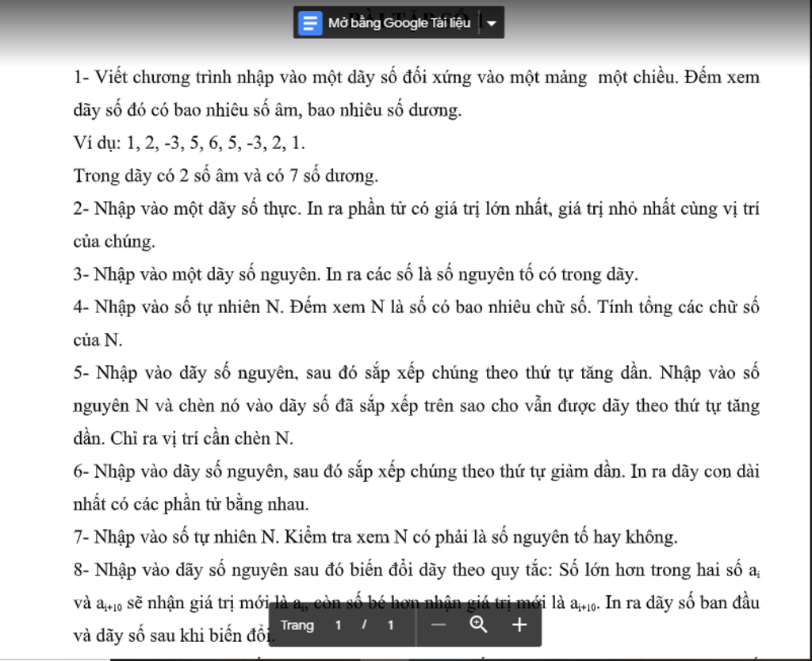Click the first line of exercise 8 about quy tắc
The width and height of the screenshot is (812, 661).
(416, 570)
